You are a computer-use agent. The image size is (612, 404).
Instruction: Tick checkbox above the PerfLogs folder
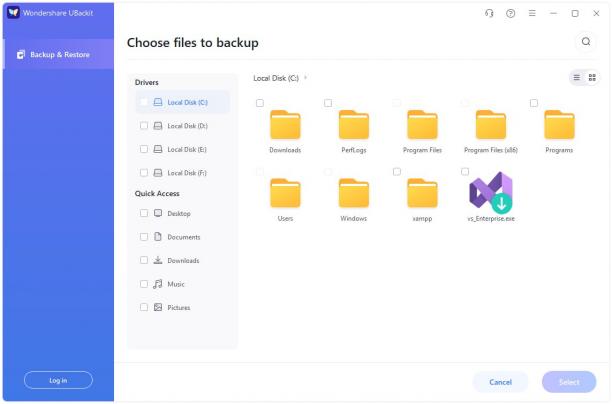click(x=328, y=103)
